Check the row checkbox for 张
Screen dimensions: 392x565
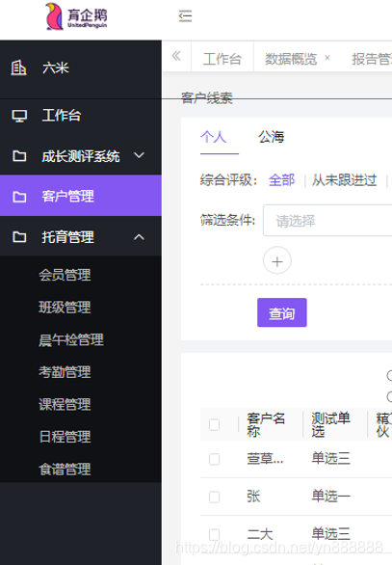pyautogui.click(x=214, y=497)
